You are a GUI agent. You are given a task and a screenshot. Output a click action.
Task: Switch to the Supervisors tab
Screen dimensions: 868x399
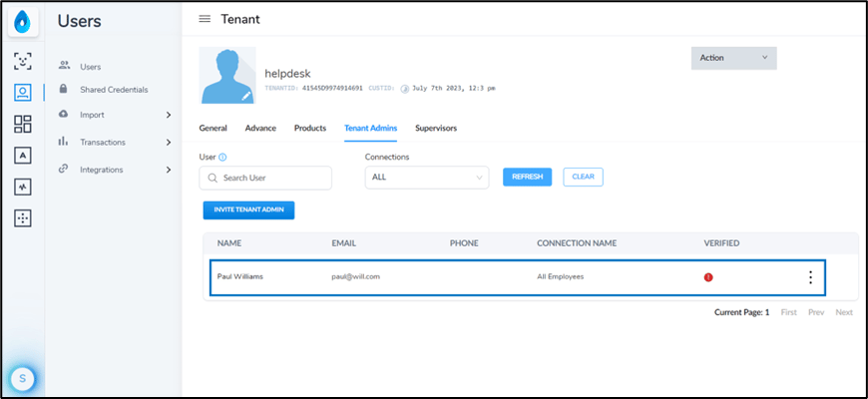coord(436,128)
